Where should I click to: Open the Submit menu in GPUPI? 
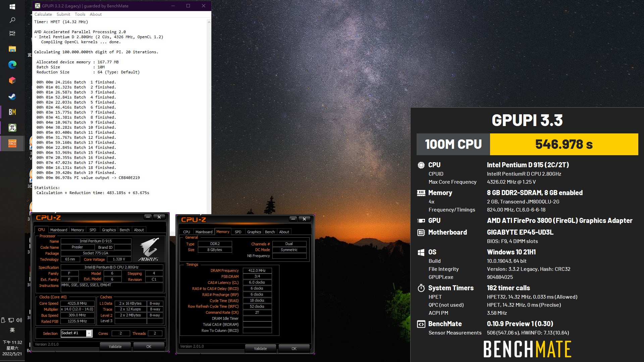tap(63, 14)
